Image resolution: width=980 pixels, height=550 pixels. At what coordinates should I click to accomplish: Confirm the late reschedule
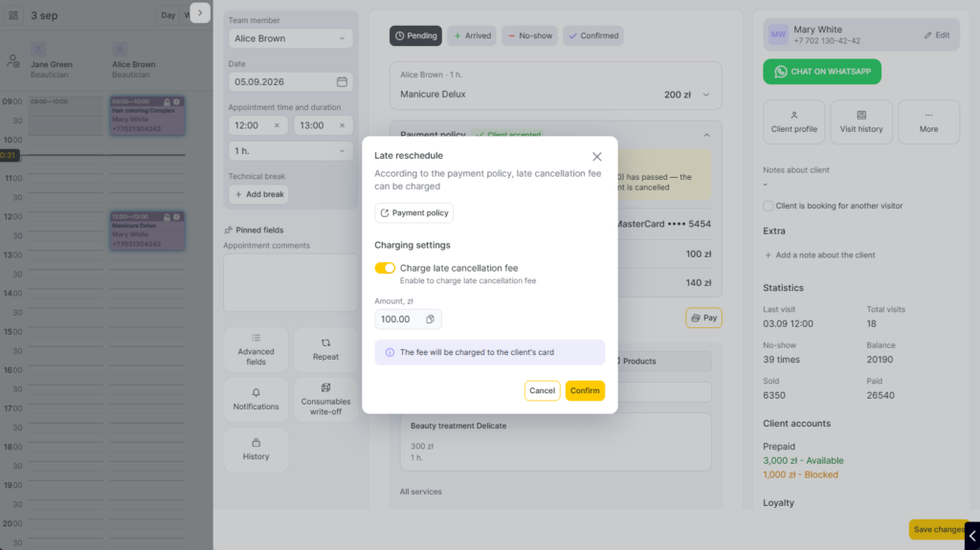tap(585, 390)
